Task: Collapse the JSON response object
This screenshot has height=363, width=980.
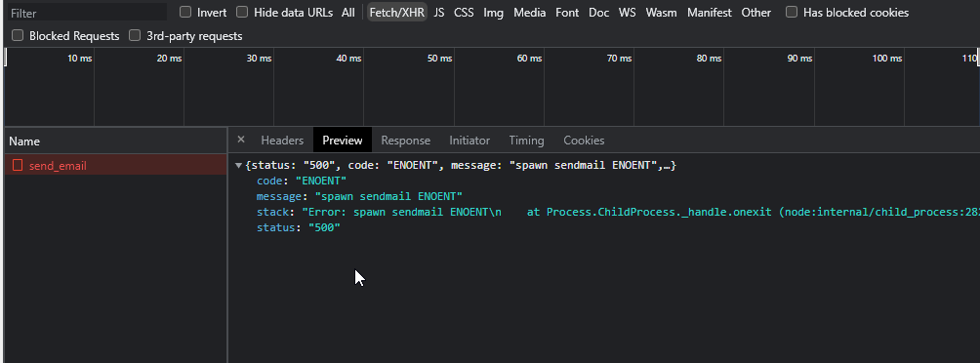Action: click(238, 166)
